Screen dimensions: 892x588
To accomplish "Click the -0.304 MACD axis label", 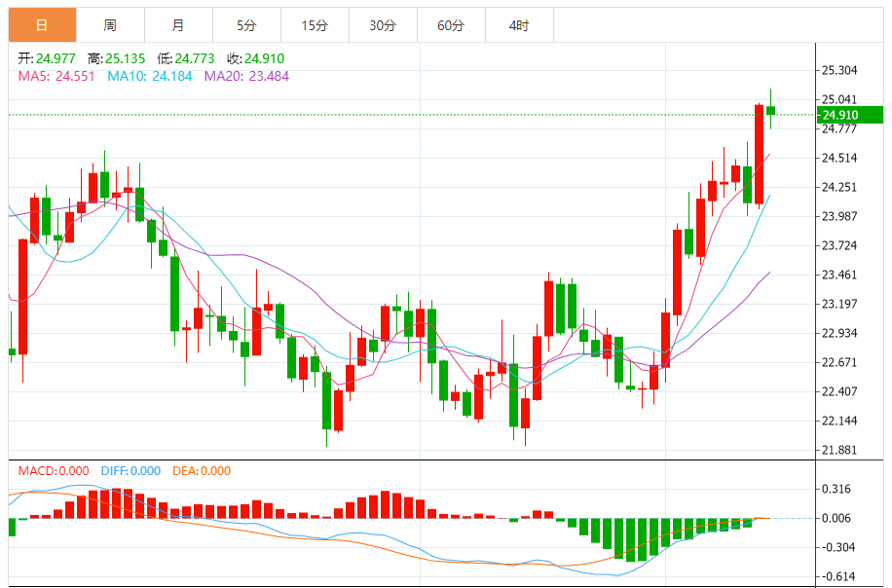I will click(836, 547).
